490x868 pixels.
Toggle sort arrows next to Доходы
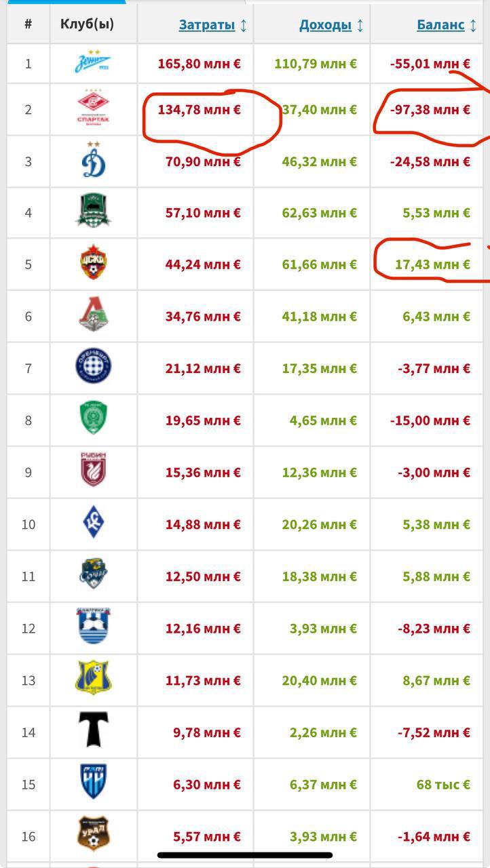(x=360, y=25)
